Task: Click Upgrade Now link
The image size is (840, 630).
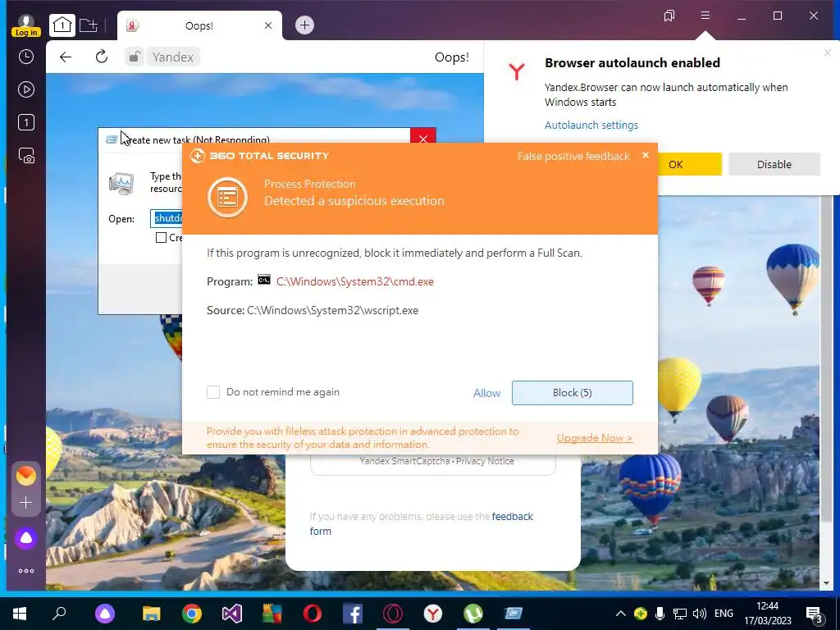Action: click(x=595, y=438)
